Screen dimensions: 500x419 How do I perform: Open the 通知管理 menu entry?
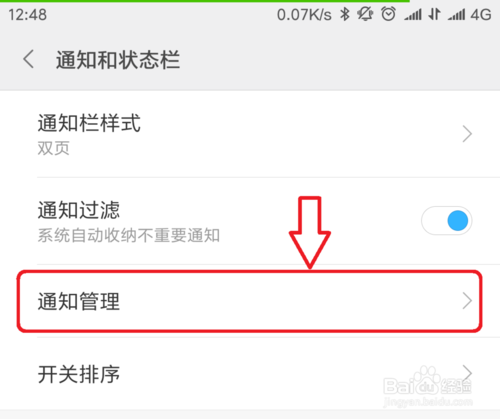pos(250,301)
